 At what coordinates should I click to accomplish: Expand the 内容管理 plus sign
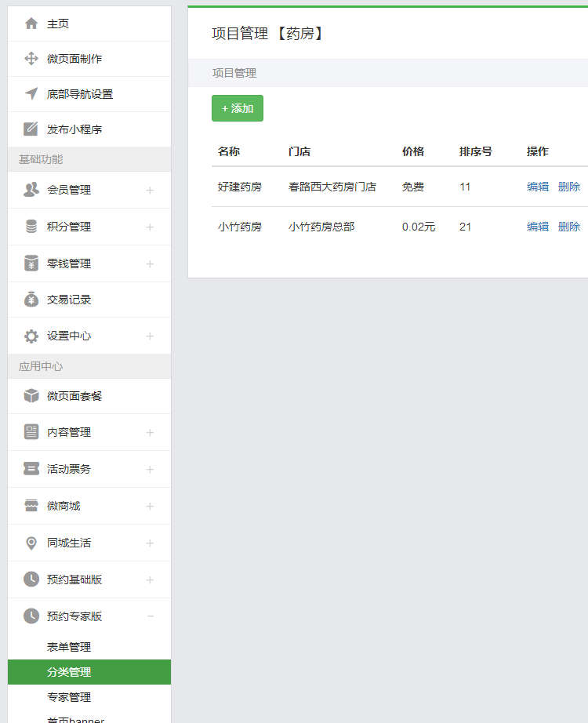pos(150,432)
